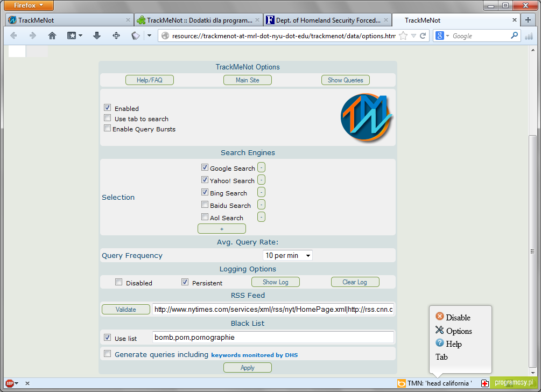541x392 pixels.
Task: Check the Aol Search engine
Action: coord(205,217)
